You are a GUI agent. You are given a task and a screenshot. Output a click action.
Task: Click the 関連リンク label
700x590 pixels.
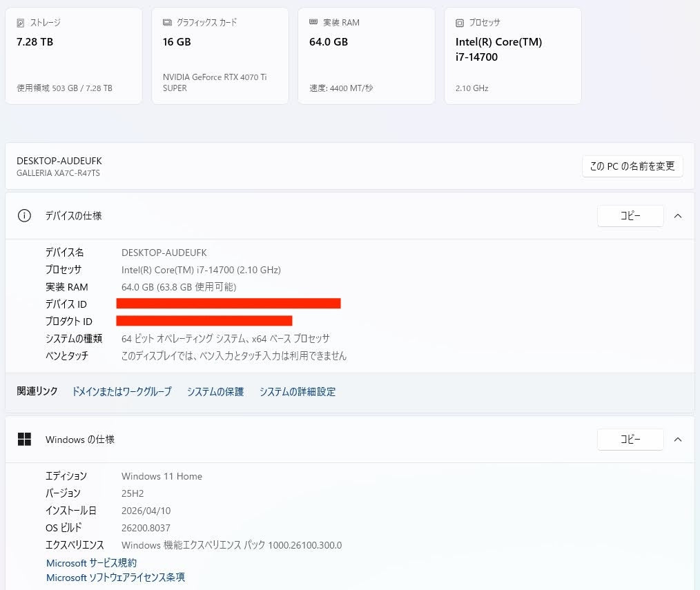37,391
